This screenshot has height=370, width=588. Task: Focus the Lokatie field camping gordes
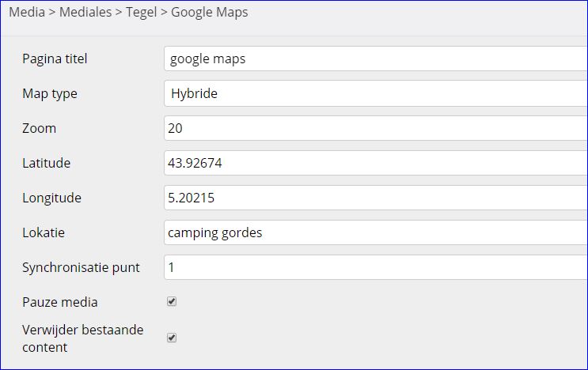click(376, 232)
